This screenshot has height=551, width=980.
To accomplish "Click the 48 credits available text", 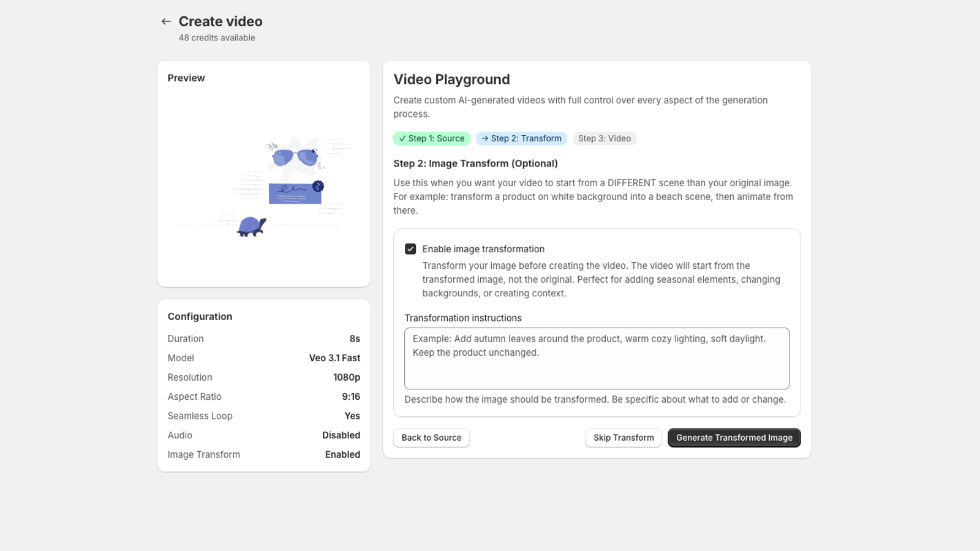I will tap(217, 38).
